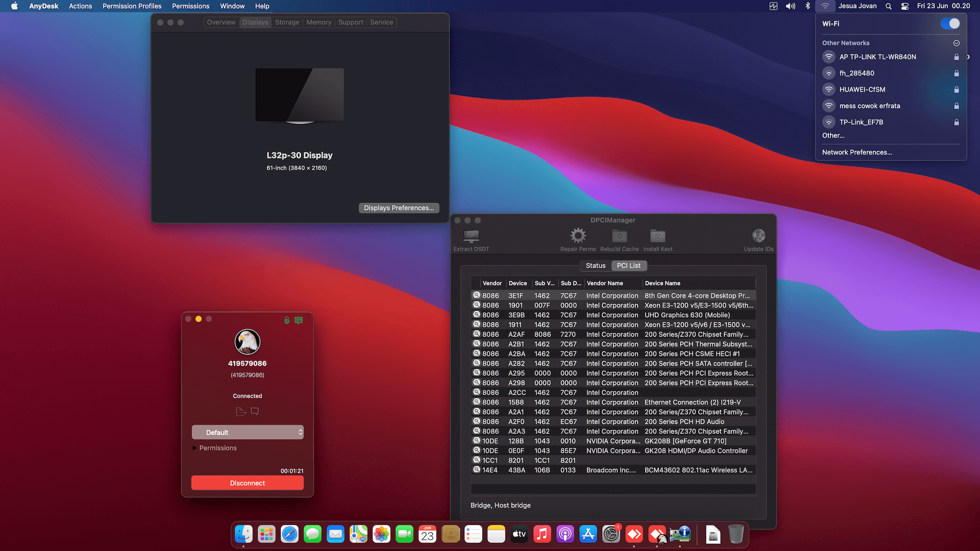The image size is (980, 551).
Task: Open the Storage tab in About This Mac
Action: point(287,22)
